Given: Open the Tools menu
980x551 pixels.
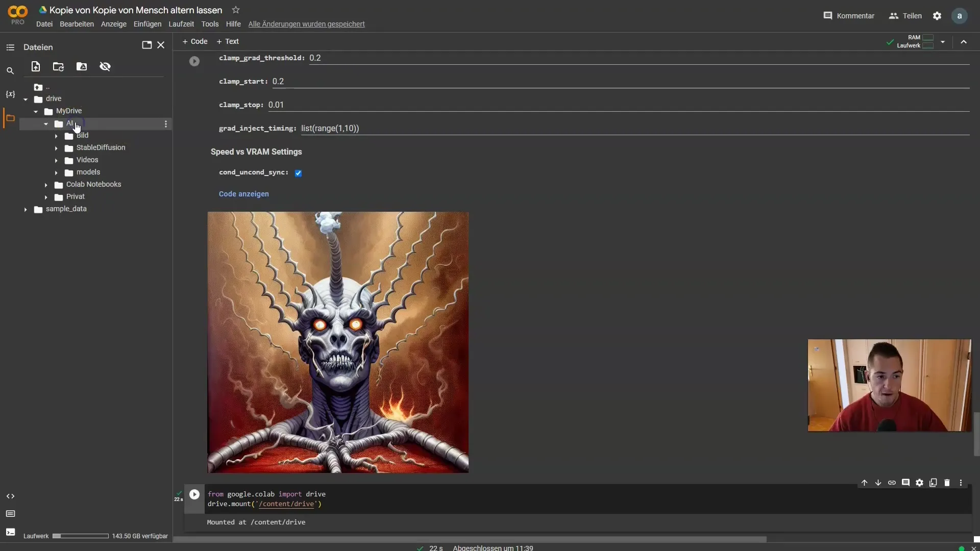Looking at the screenshot, I should coord(210,24).
